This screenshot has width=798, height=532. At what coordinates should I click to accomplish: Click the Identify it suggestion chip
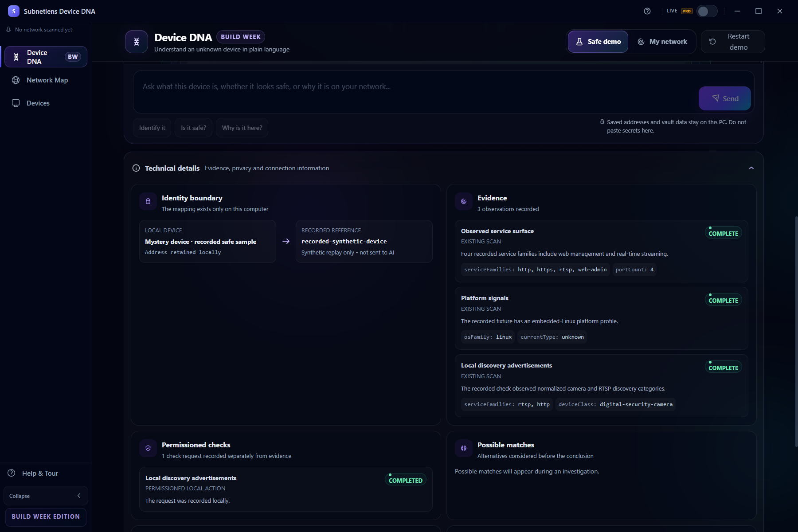[x=152, y=128]
